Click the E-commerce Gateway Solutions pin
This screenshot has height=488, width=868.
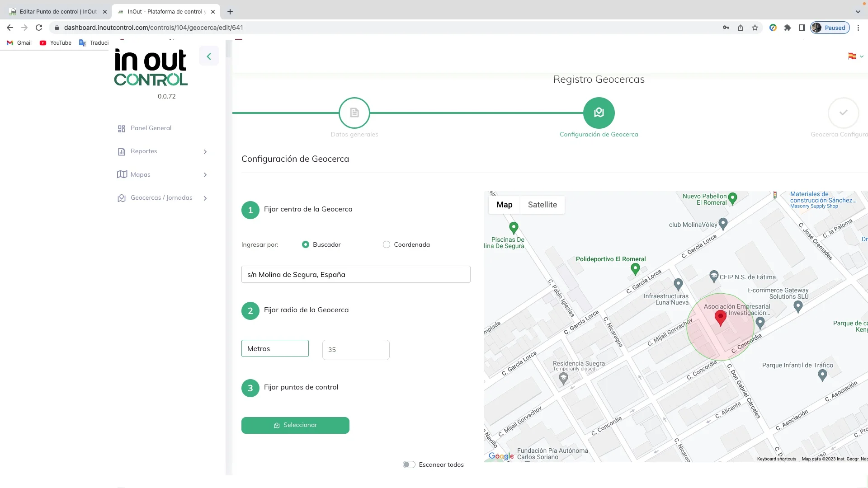point(798,307)
